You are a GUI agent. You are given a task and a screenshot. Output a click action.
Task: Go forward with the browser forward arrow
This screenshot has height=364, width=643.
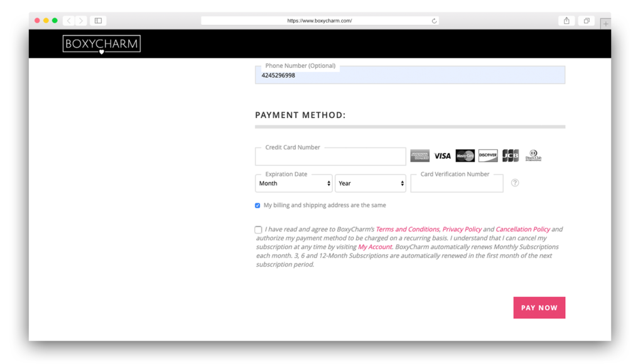click(x=81, y=21)
